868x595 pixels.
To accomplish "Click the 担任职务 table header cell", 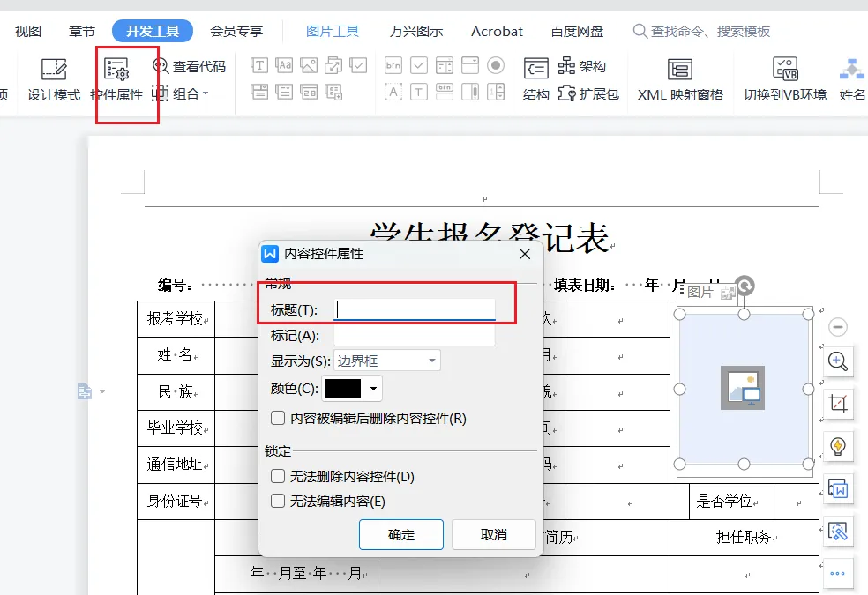I will [744, 537].
